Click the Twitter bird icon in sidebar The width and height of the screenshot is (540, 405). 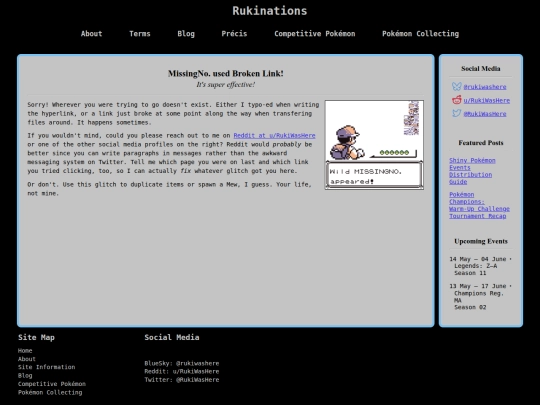pos(456,113)
